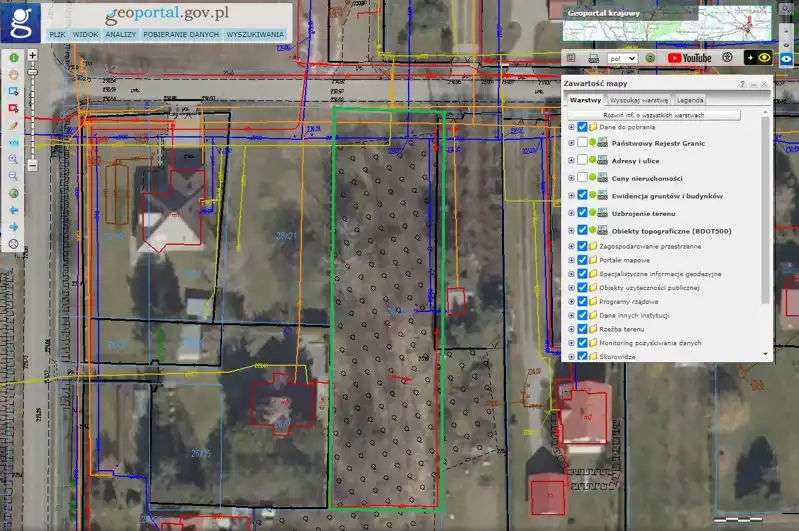Click the zoom in plus button
This screenshot has width=799, height=531.
[32, 56]
